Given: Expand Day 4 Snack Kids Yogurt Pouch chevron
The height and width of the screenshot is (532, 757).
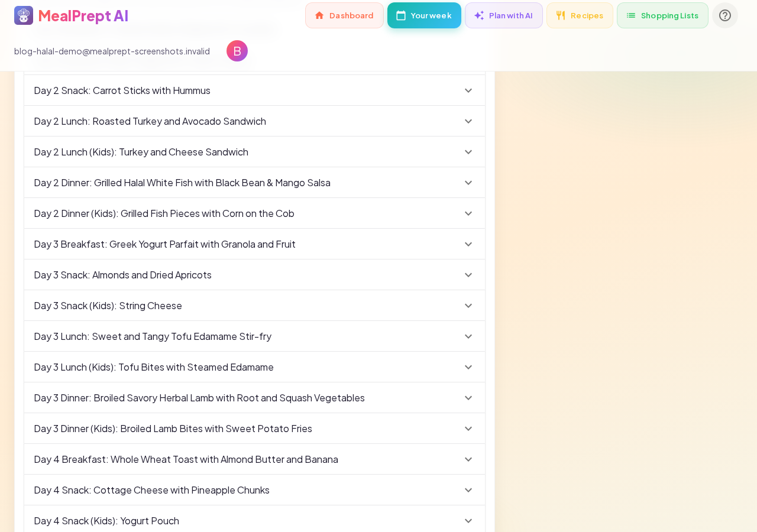Looking at the screenshot, I should coord(468,521).
